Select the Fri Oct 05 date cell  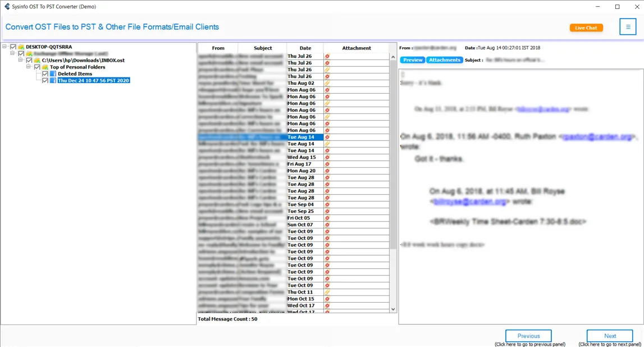pyautogui.click(x=305, y=218)
